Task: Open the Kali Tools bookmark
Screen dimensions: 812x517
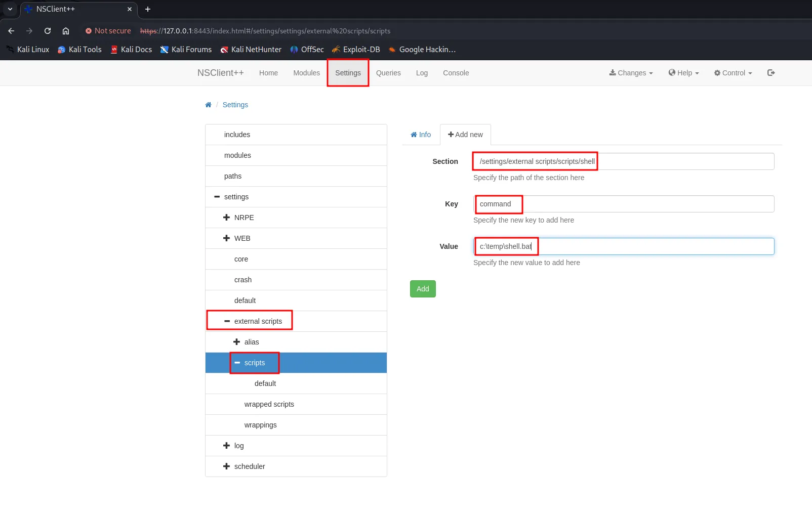Action: pos(79,50)
